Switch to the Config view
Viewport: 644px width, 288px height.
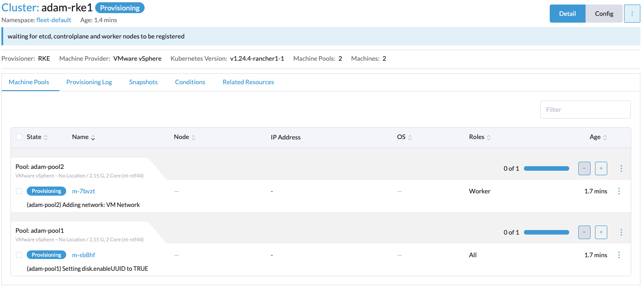(x=604, y=13)
